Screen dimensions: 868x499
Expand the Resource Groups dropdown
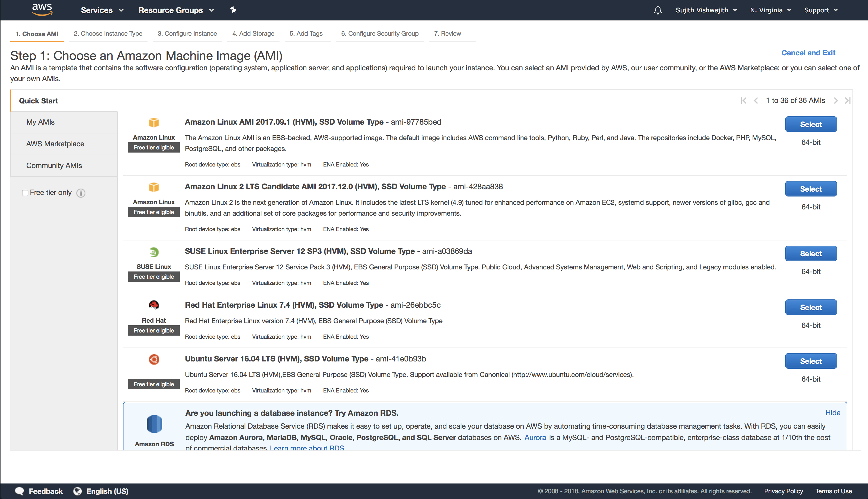pyautogui.click(x=176, y=10)
